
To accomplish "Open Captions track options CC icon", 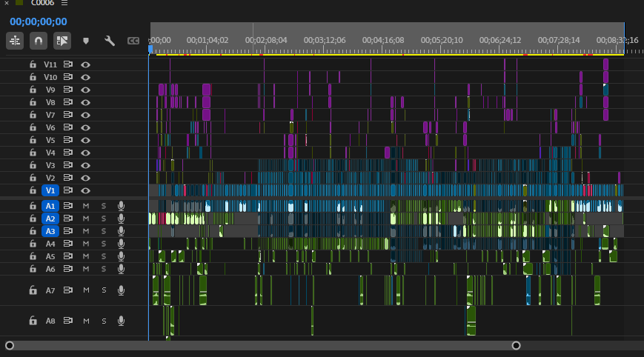I will click(x=133, y=41).
